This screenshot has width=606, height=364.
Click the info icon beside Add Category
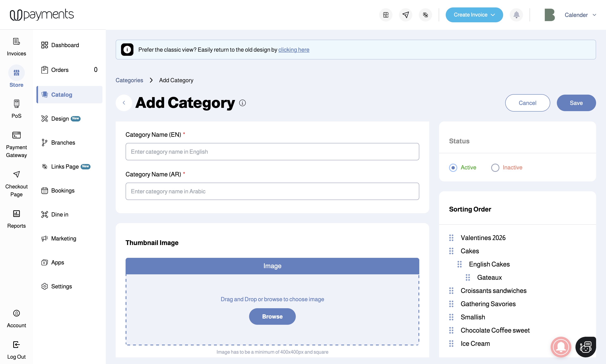242,103
